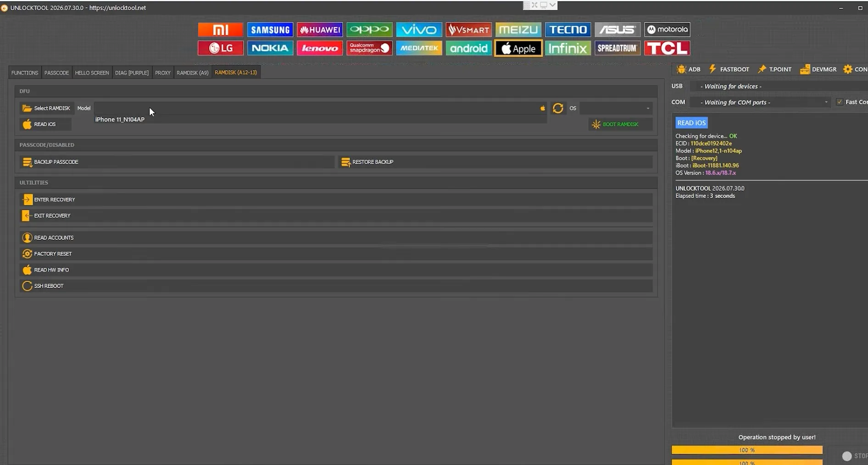This screenshot has height=465, width=868.
Task: Click the Apple brand logo
Action: (x=518, y=48)
